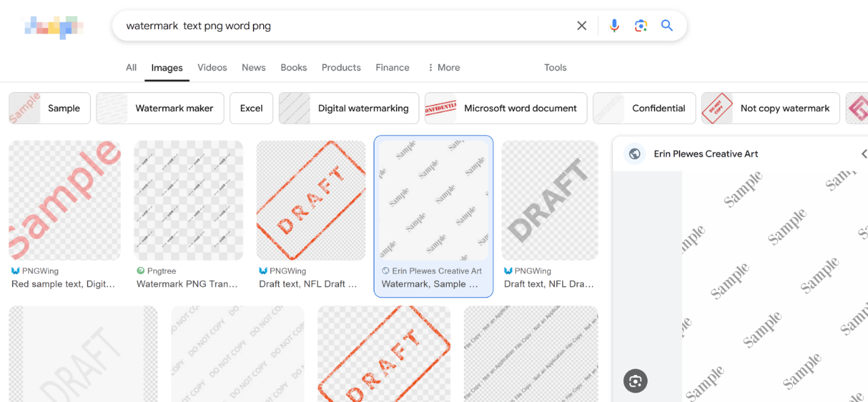This screenshot has height=402, width=868.
Task: Click the globe icon beside Erin Plewes Creative Art
Action: [635, 154]
